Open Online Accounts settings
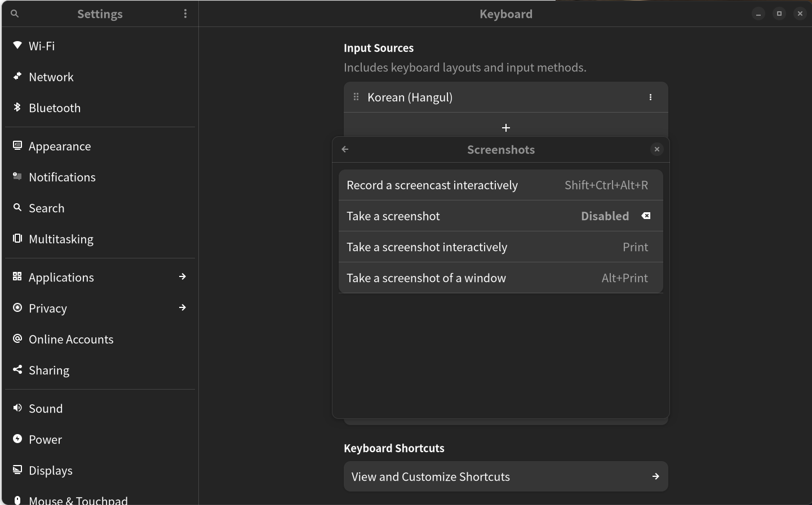 (x=100, y=339)
